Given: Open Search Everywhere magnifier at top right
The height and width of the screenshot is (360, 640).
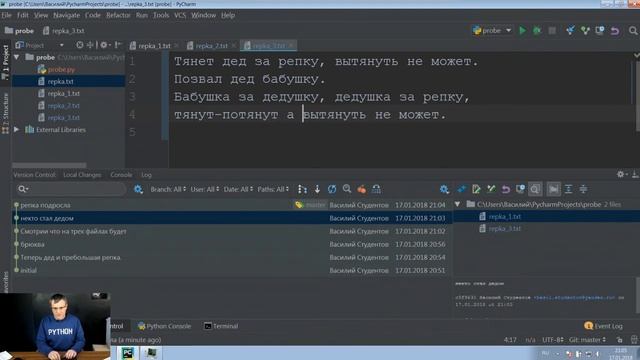Looking at the screenshot, I should 633,31.
